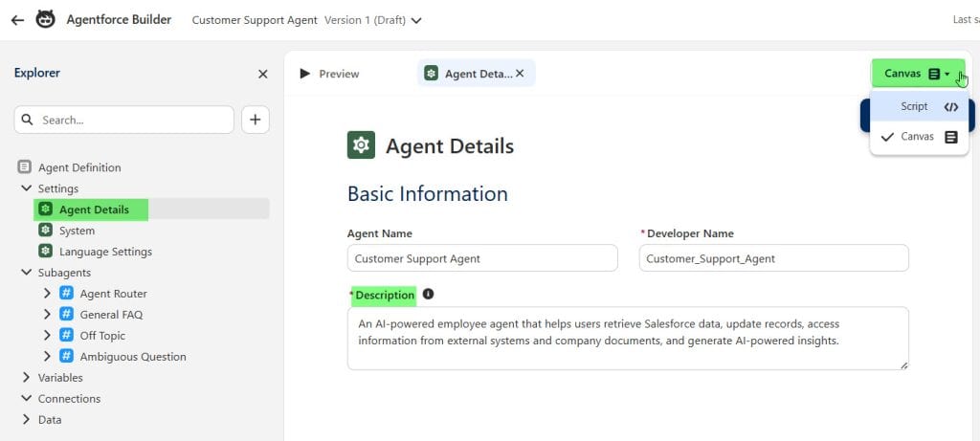Click the Preview play button
Image resolution: width=980 pixels, height=441 pixels.
305,74
